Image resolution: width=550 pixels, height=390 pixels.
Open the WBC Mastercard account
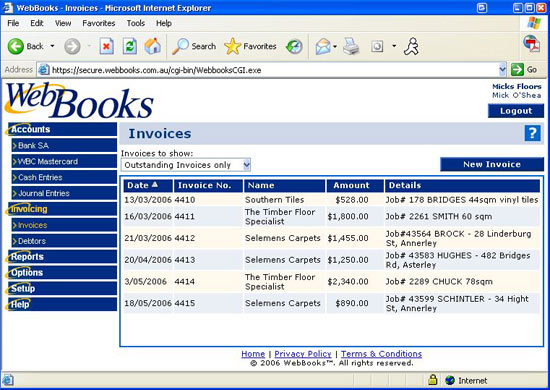click(x=64, y=161)
